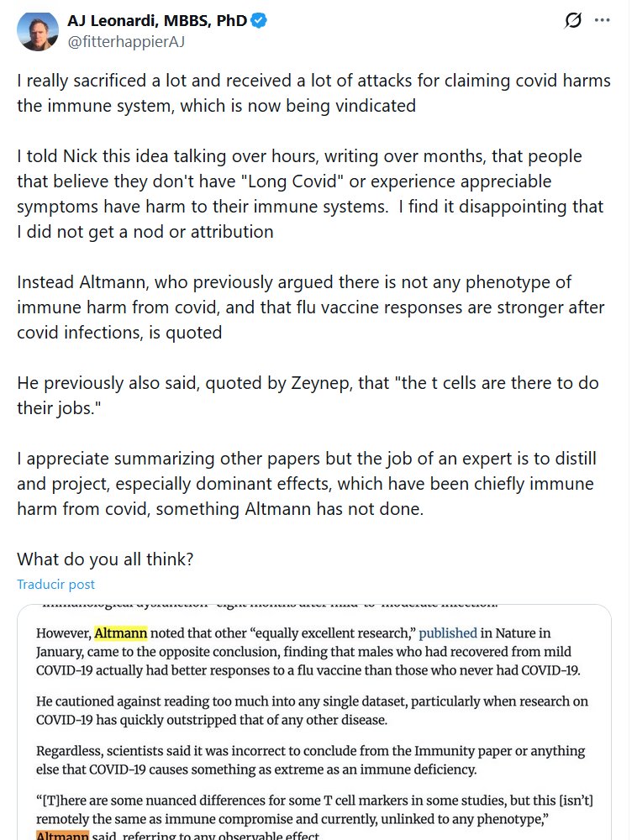
Task: Click the paragraph starting 'I really sacrificed'
Action: pos(313,93)
